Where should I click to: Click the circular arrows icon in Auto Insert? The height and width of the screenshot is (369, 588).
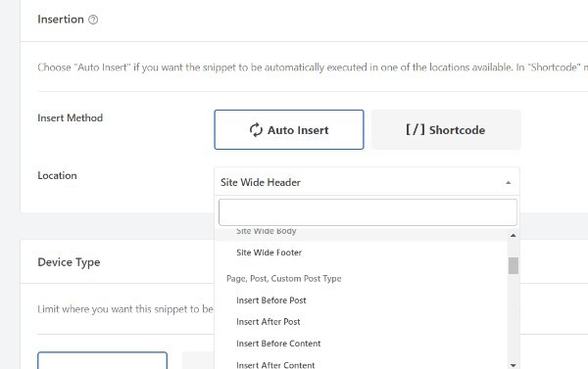pos(256,130)
